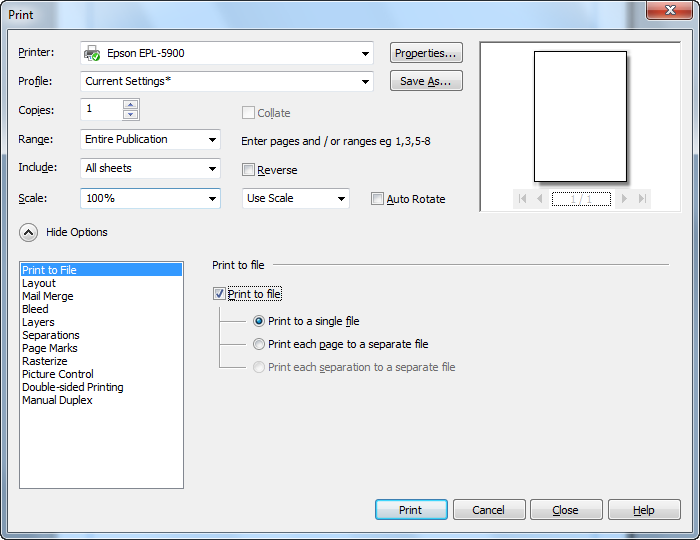Click the Hide Options label
700x540 pixels.
click(x=77, y=232)
